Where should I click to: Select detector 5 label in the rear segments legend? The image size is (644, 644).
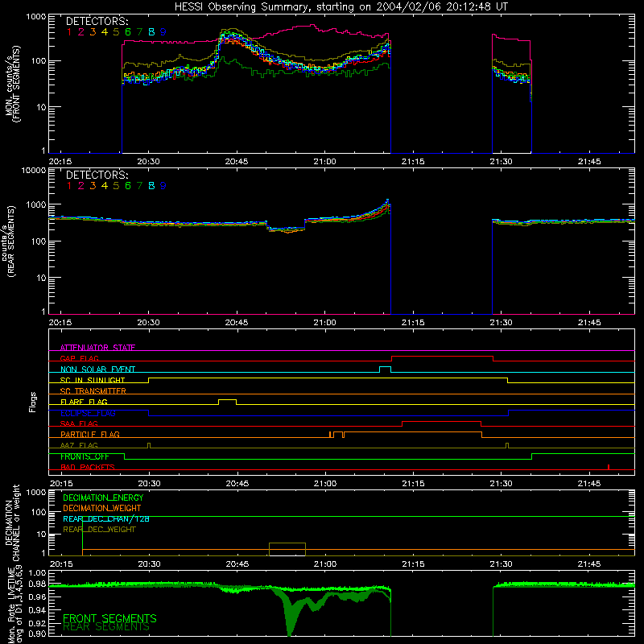point(116,186)
